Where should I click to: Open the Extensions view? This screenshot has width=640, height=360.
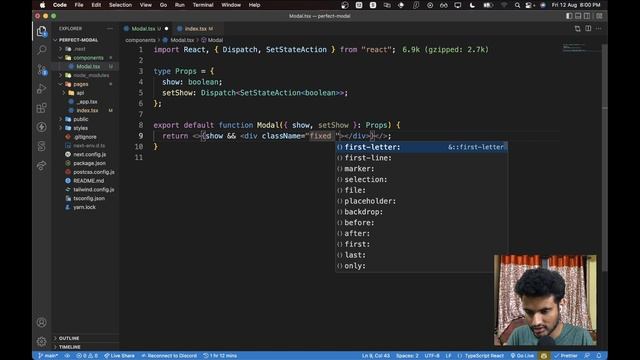(x=42, y=108)
